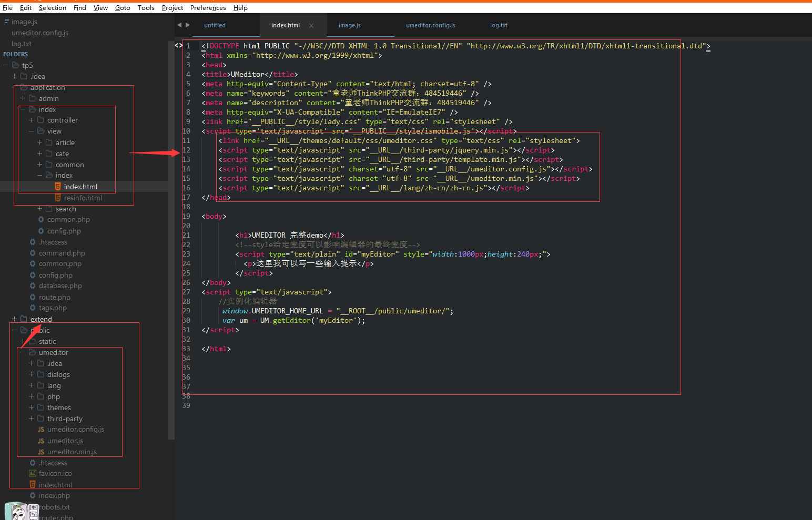The height and width of the screenshot is (520, 812).
Task: Collapse the tp5 folder
Action: (x=6, y=65)
